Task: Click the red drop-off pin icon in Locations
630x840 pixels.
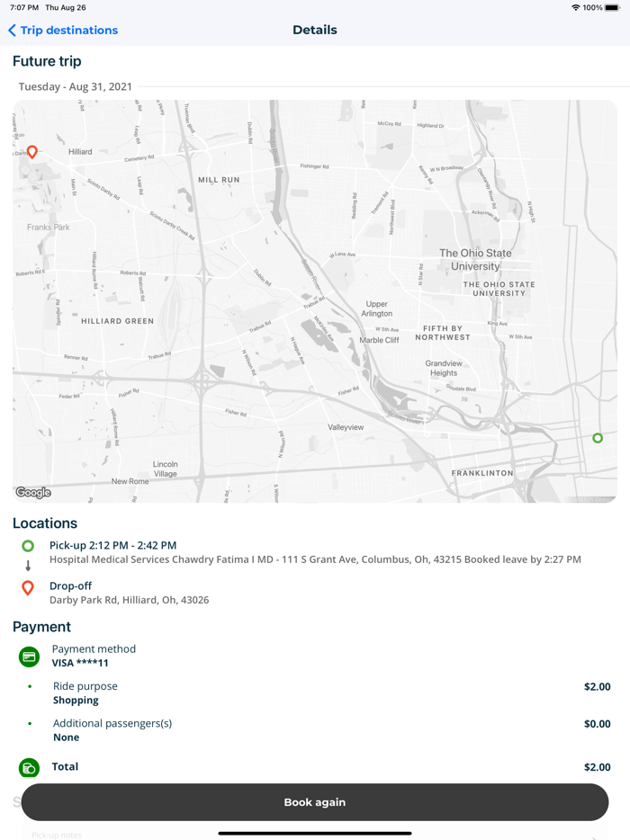Action: tap(28, 587)
